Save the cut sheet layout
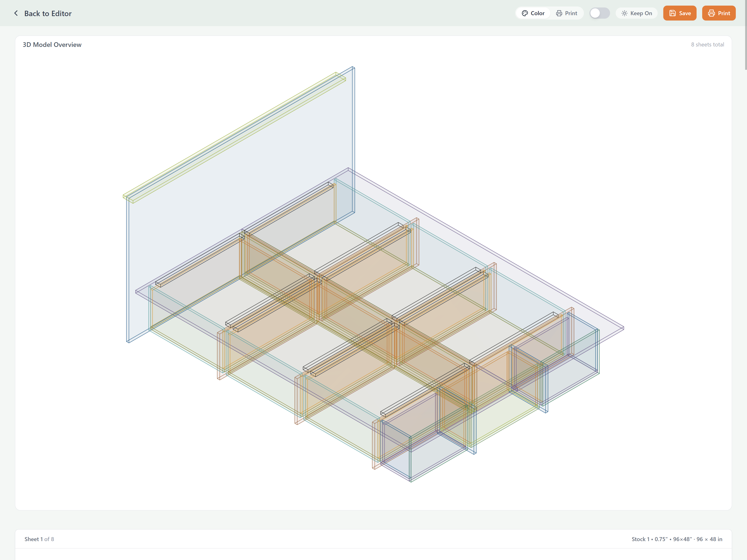This screenshot has height=560, width=747. [x=680, y=13]
